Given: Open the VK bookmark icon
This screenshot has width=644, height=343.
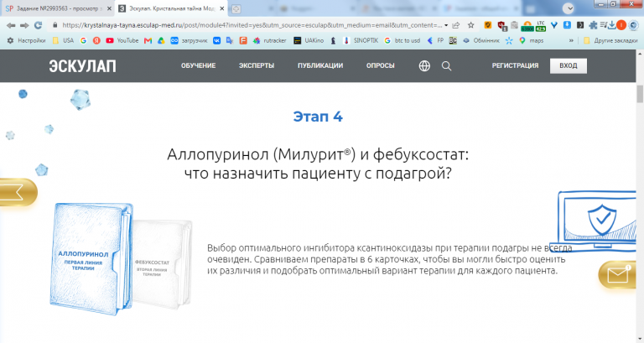Looking at the screenshot, I should 217,40.
